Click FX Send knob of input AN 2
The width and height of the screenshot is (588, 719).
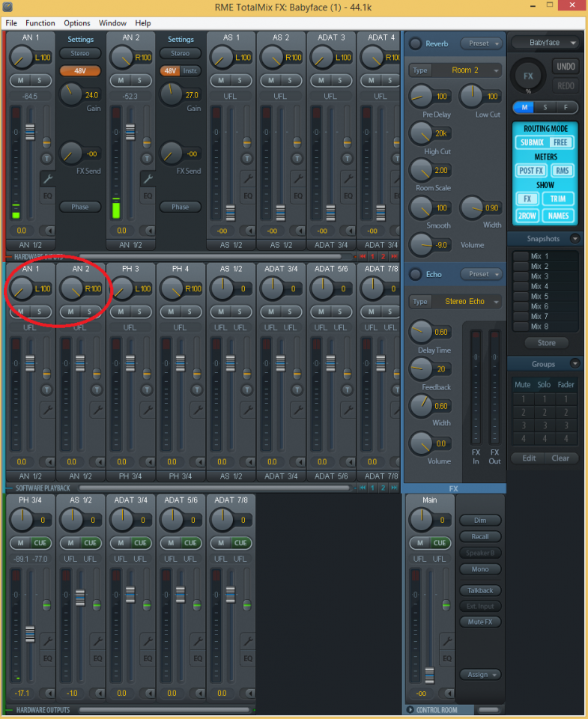point(171,153)
